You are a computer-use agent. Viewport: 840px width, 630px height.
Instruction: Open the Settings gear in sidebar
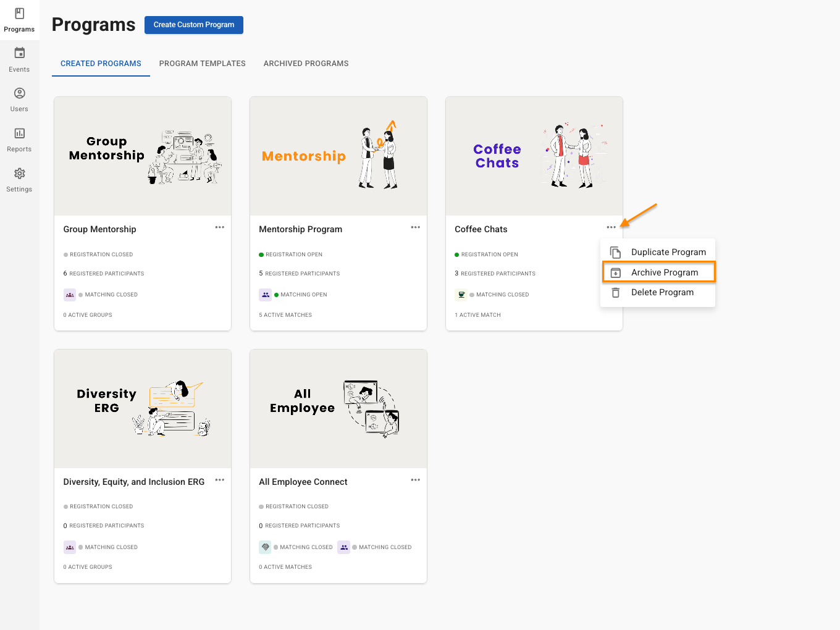[19, 174]
